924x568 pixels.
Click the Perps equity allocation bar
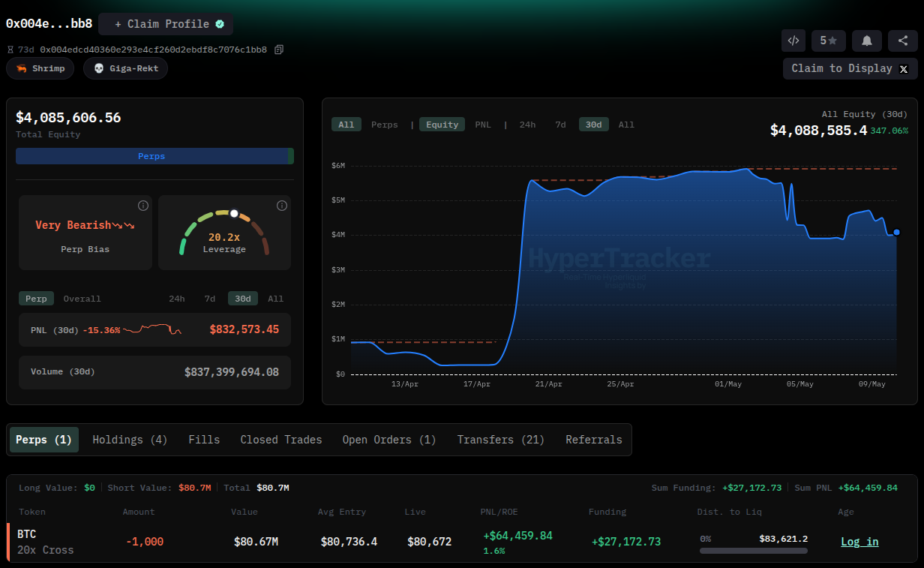[151, 156]
